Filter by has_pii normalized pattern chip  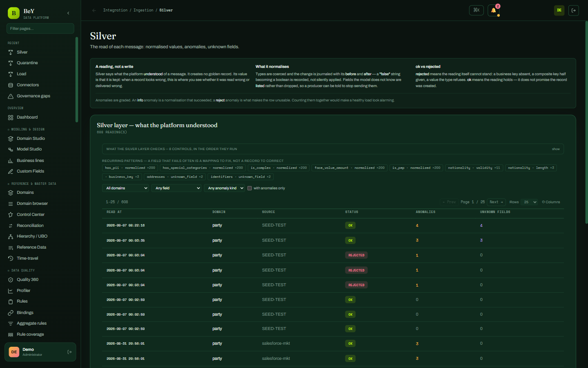pyautogui.click(x=130, y=168)
